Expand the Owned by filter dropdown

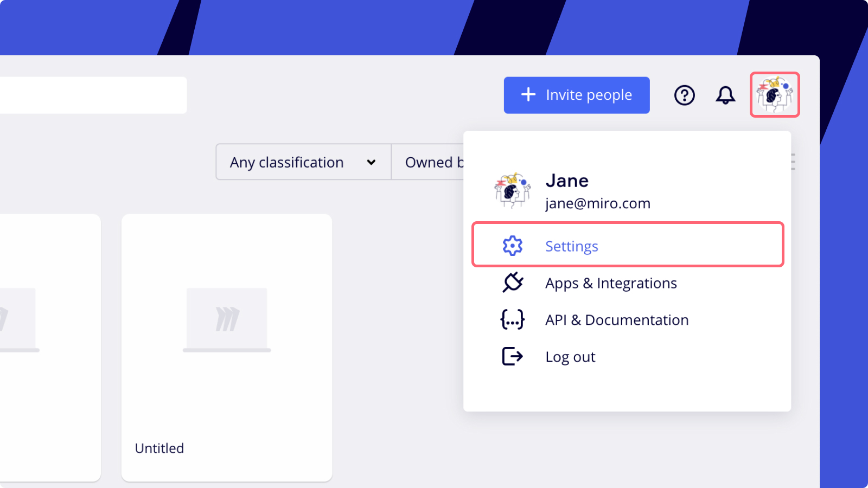[x=431, y=162]
